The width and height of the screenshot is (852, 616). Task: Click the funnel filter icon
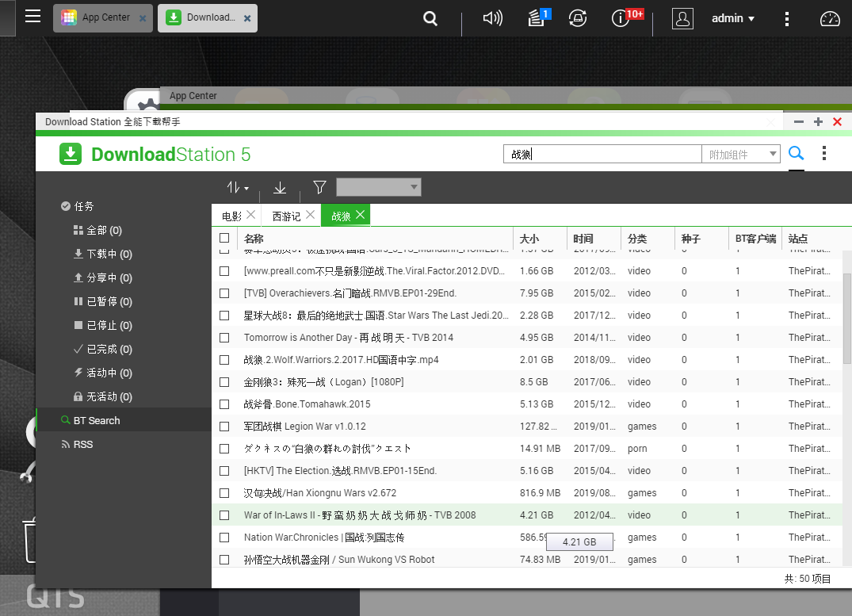click(x=319, y=188)
